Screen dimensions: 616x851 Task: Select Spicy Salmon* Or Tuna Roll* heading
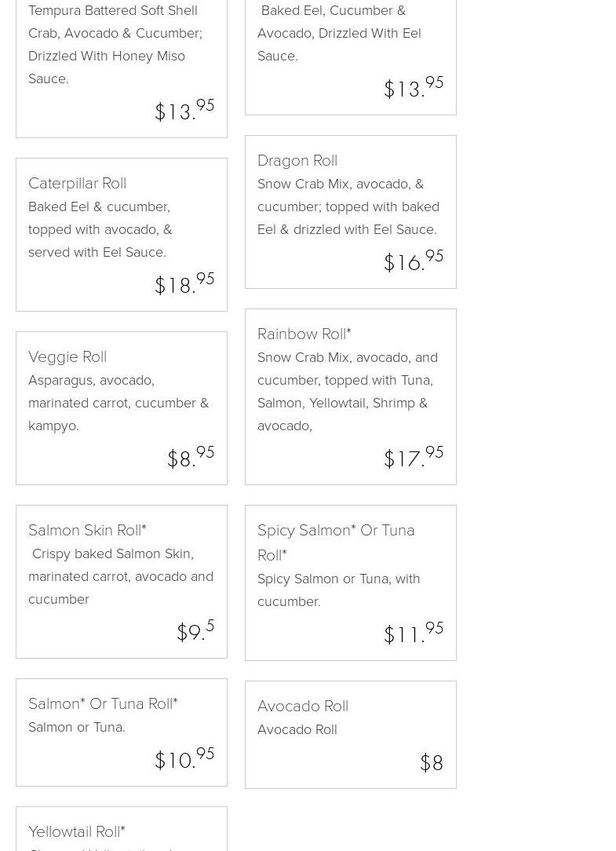(x=336, y=542)
